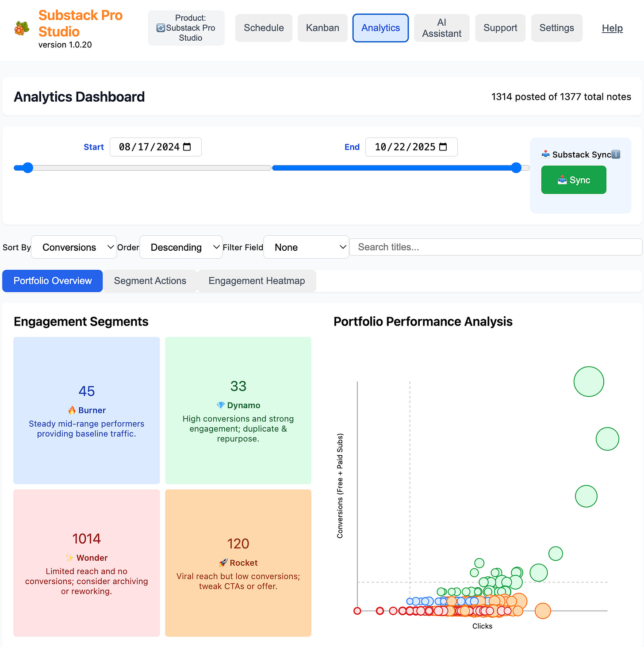This screenshot has height=647, width=644.
Task: Click the Substack Sync info icon
Action: pos(616,154)
